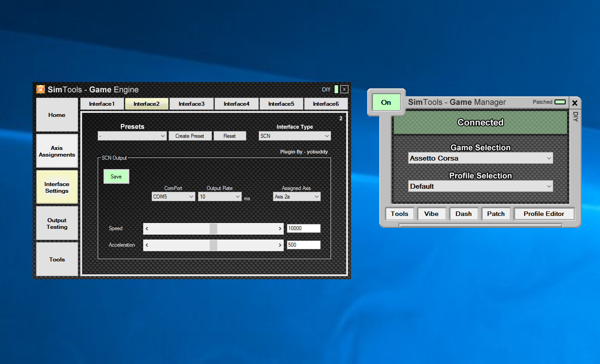Close the SimTools Game Engine window

coord(344,89)
